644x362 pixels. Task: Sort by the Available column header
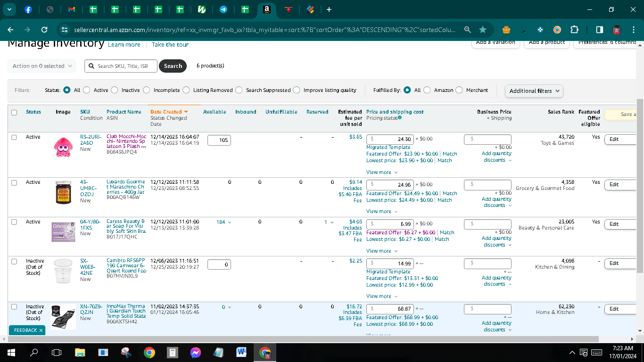[215, 112]
